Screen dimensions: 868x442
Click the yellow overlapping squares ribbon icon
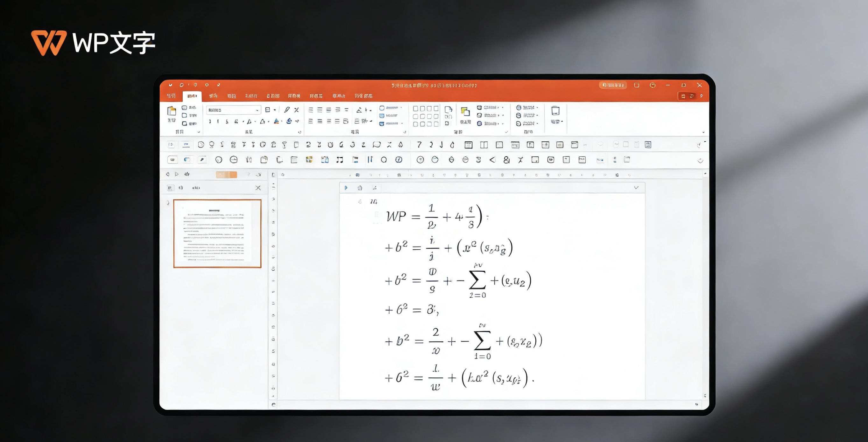(x=465, y=111)
